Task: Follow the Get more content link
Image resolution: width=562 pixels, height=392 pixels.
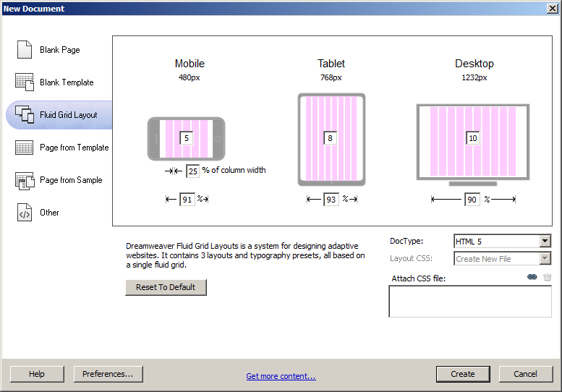Action: pyautogui.click(x=281, y=376)
